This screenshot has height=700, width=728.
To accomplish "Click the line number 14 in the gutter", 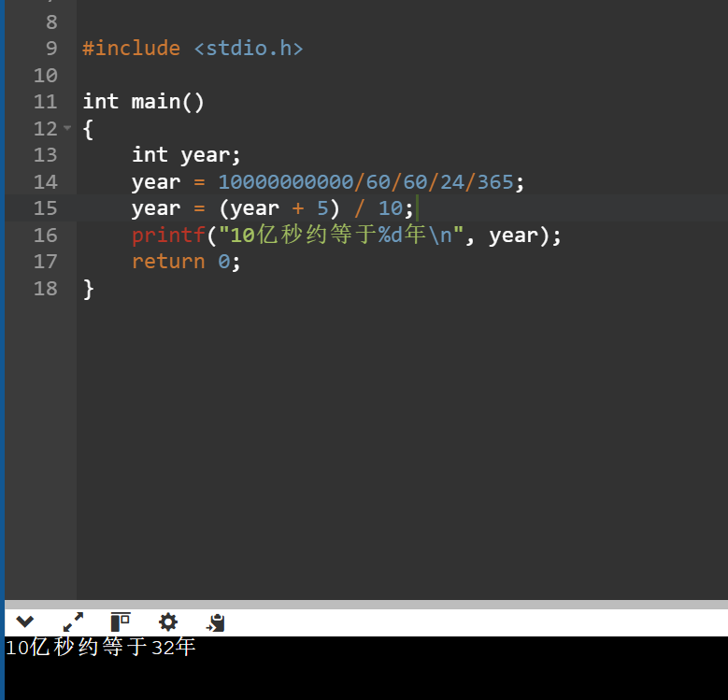I will [46, 182].
